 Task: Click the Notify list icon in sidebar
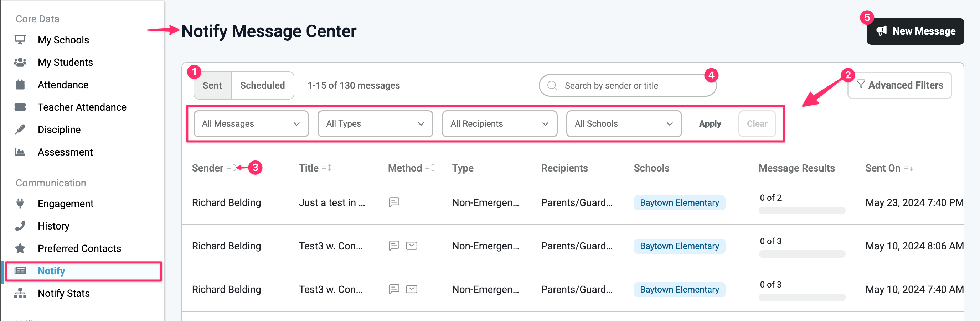click(x=20, y=271)
